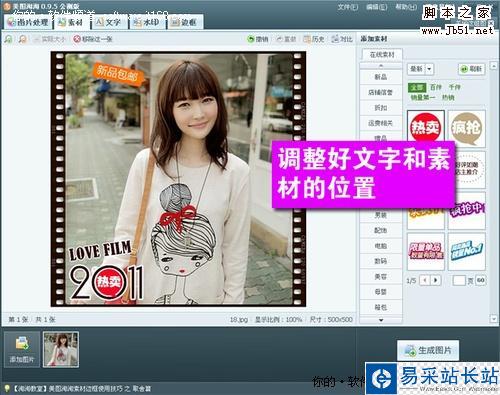The height and width of the screenshot is (395, 500).
Task: Click the 对比 compare icon
Action: click(335, 39)
